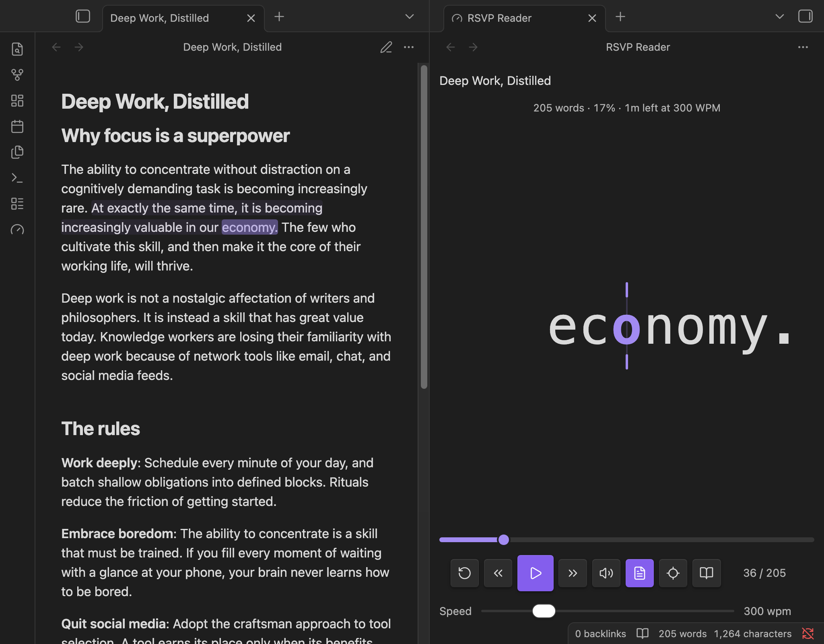The image size is (824, 644).
Task: Skip backward with the rewind button
Action: [x=498, y=573]
